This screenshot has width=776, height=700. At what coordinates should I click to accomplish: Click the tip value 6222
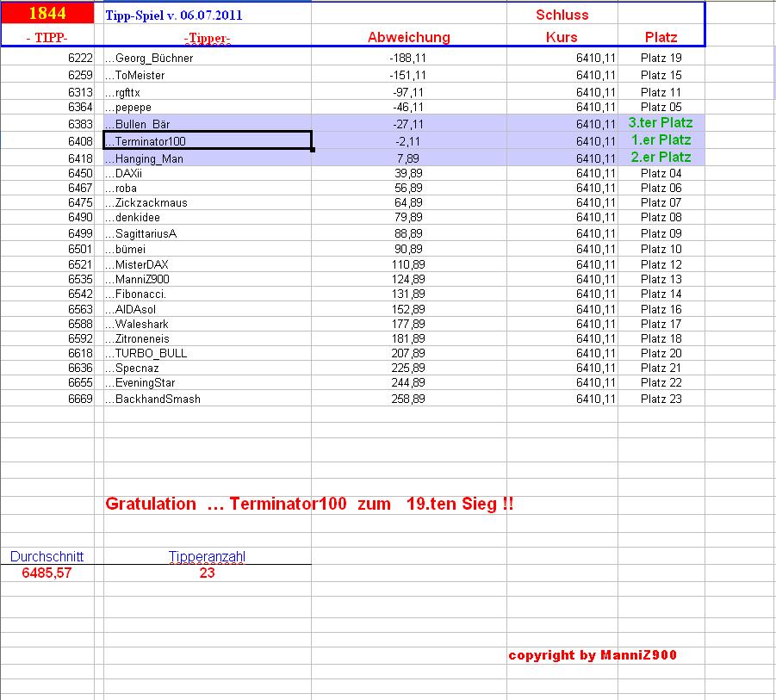coord(80,58)
